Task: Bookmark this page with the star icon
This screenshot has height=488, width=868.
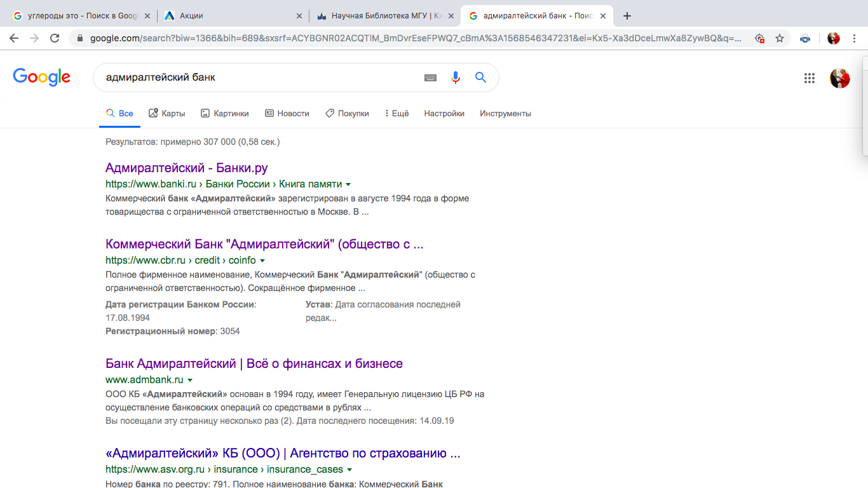Action: [x=779, y=38]
